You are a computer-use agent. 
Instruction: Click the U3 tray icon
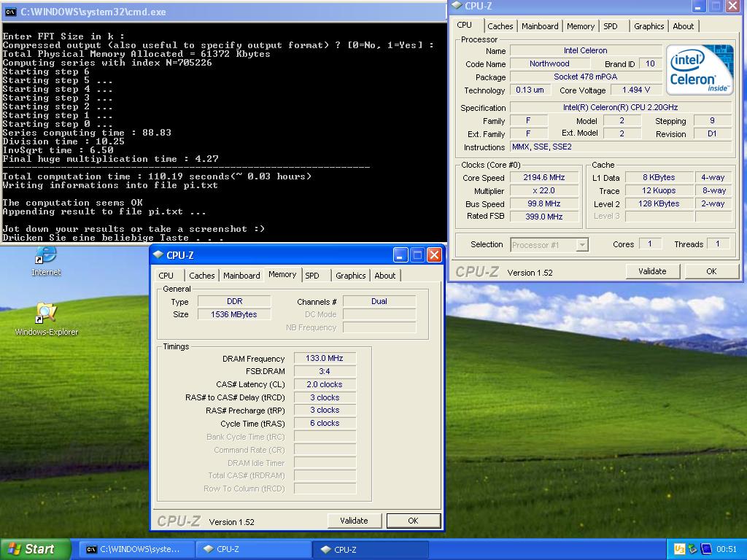pyautogui.click(x=679, y=549)
